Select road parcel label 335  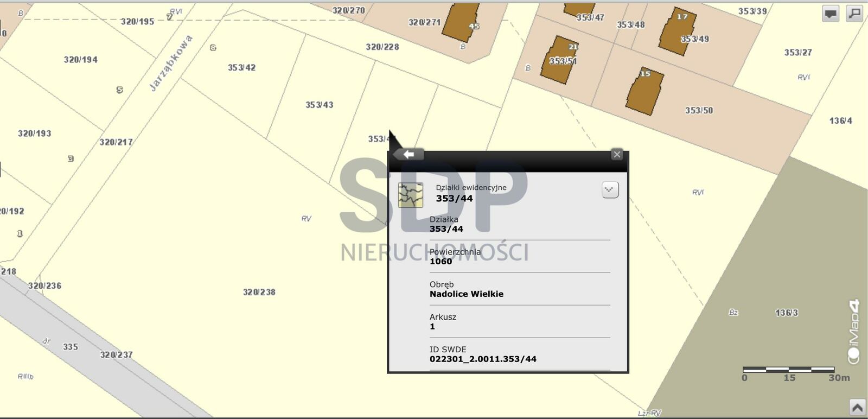tap(70, 347)
